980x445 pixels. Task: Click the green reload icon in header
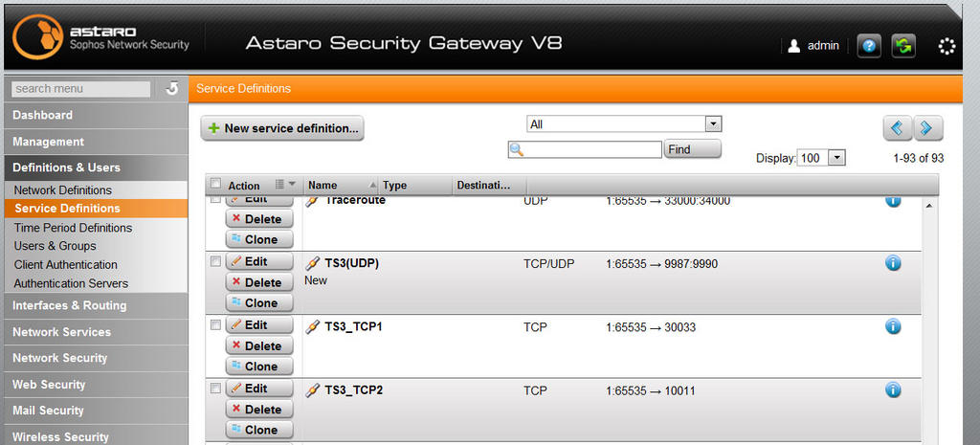(x=903, y=46)
